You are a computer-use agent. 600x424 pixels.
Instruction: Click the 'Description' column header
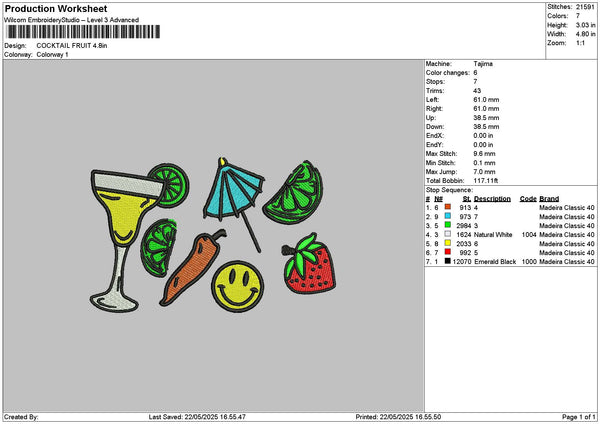[492, 199]
